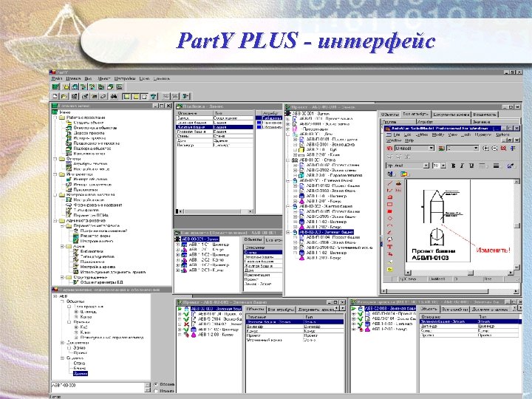Click the Тип column header in Подборка window
532x399 pixels.
click(233, 113)
